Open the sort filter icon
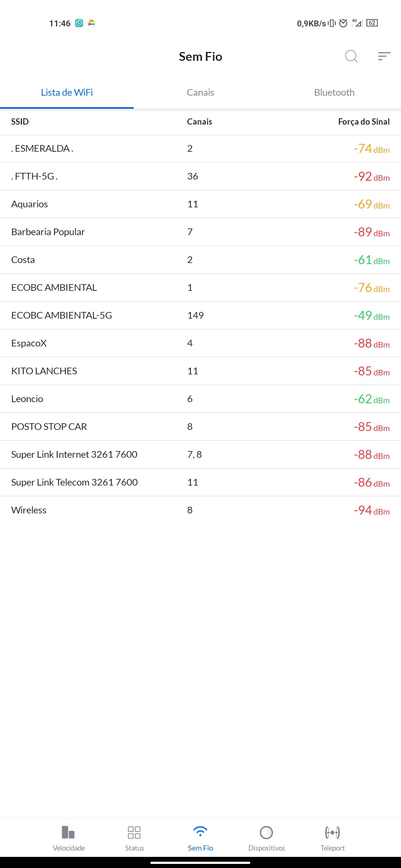The width and height of the screenshot is (401, 868). click(x=384, y=56)
